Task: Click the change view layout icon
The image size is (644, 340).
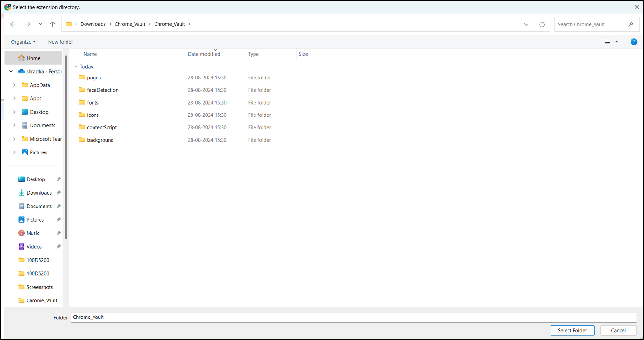Action: tap(607, 42)
